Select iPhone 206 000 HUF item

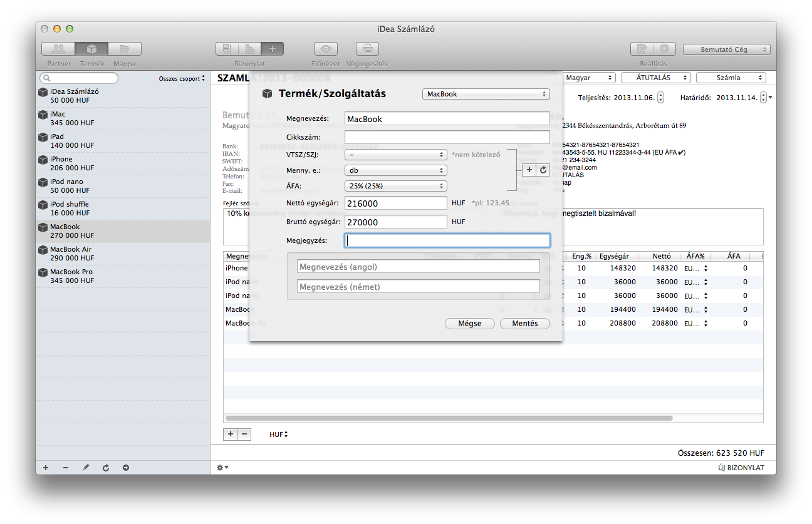coord(123,163)
